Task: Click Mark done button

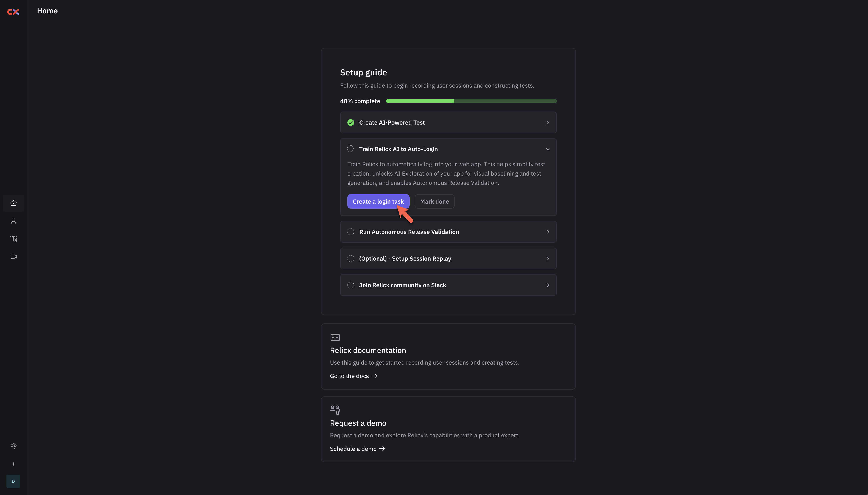Action: (434, 202)
